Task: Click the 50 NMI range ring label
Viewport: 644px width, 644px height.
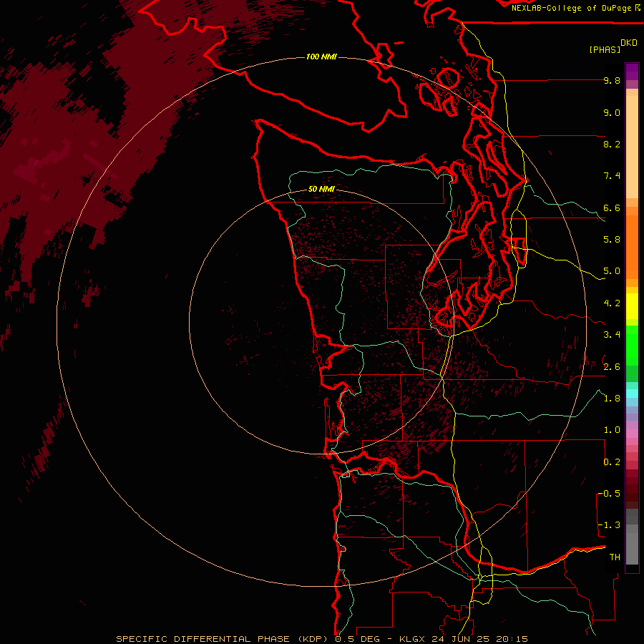Action: point(321,189)
